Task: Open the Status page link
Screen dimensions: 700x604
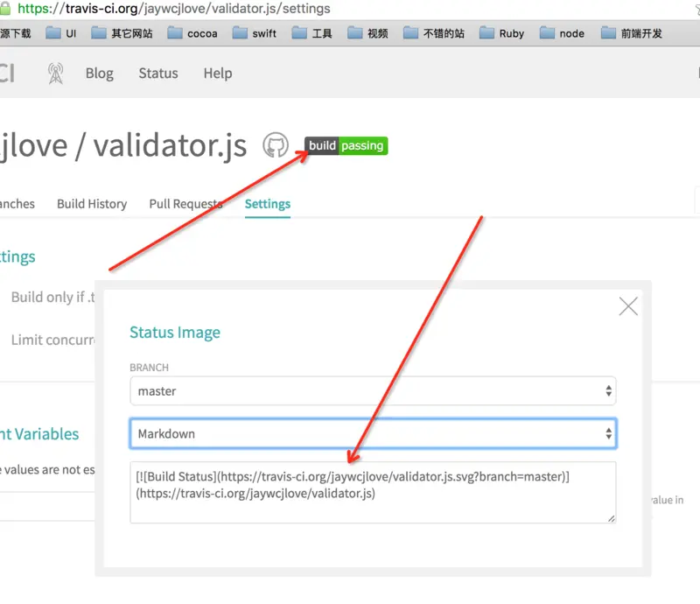Action: point(158,74)
